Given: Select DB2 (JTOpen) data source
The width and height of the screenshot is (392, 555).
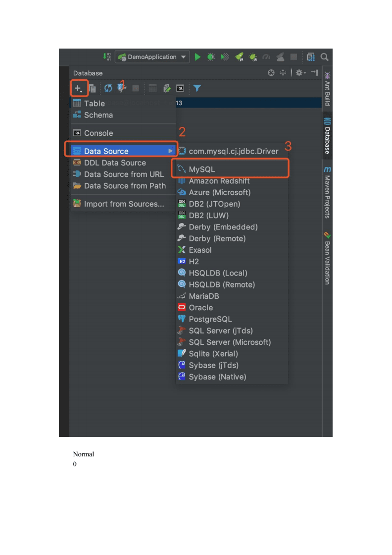Looking at the screenshot, I should 232,204.
